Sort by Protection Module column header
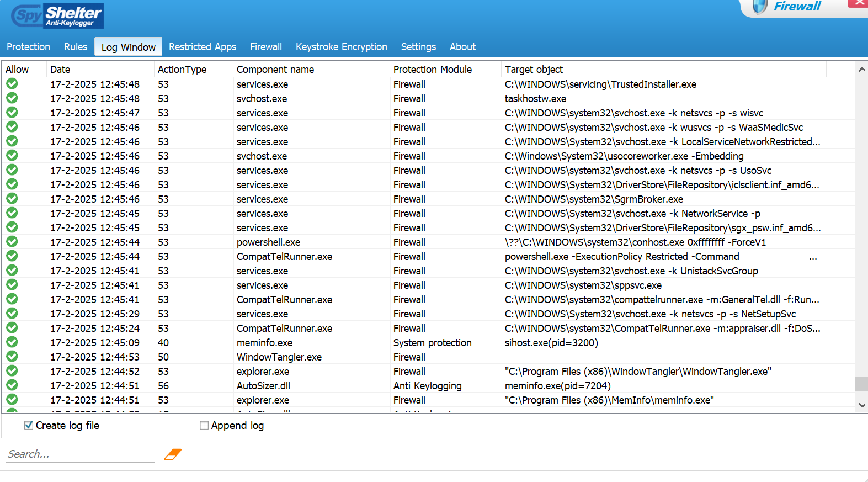The width and height of the screenshot is (868, 482). point(446,70)
